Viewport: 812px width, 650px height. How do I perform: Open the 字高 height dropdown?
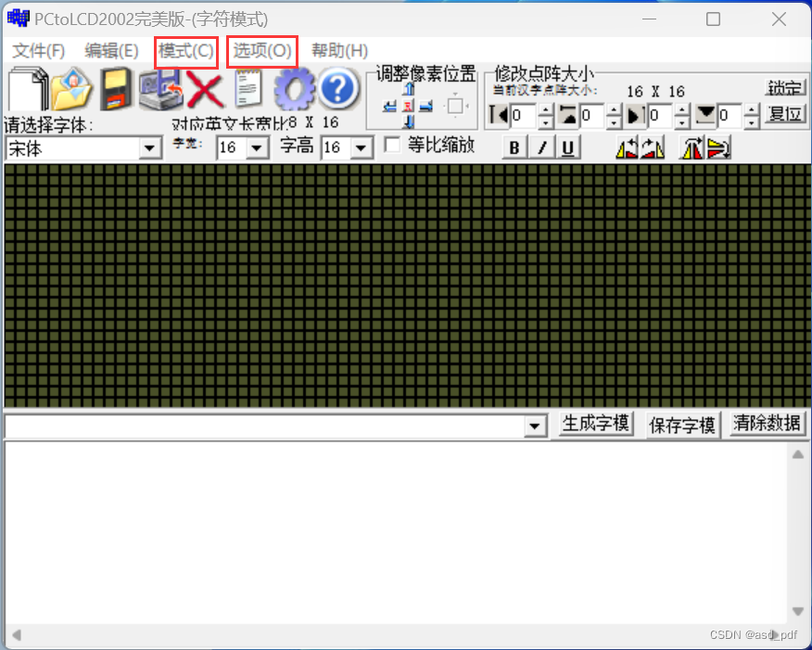pos(361,148)
